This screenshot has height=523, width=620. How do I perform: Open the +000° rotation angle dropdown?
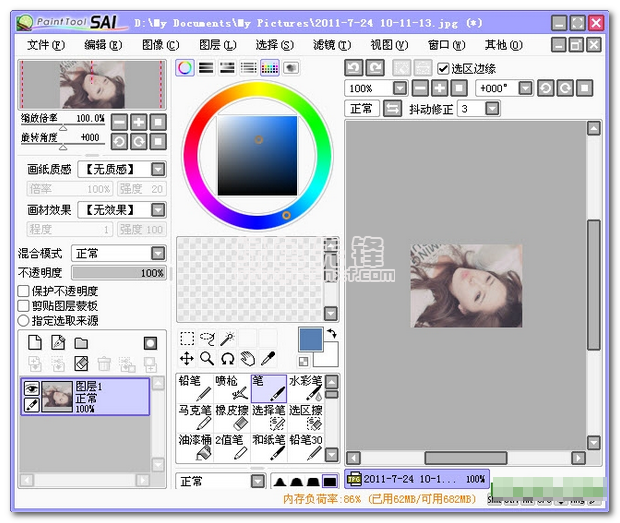525,88
